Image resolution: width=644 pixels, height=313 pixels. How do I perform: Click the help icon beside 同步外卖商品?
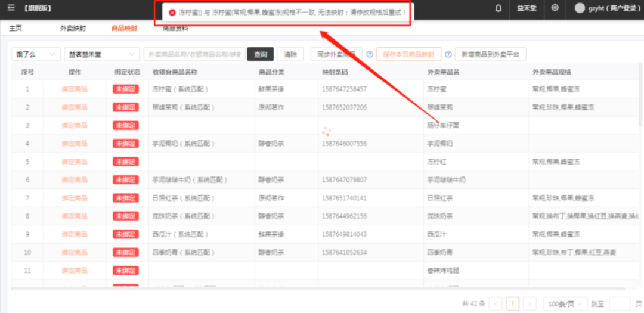point(370,54)
